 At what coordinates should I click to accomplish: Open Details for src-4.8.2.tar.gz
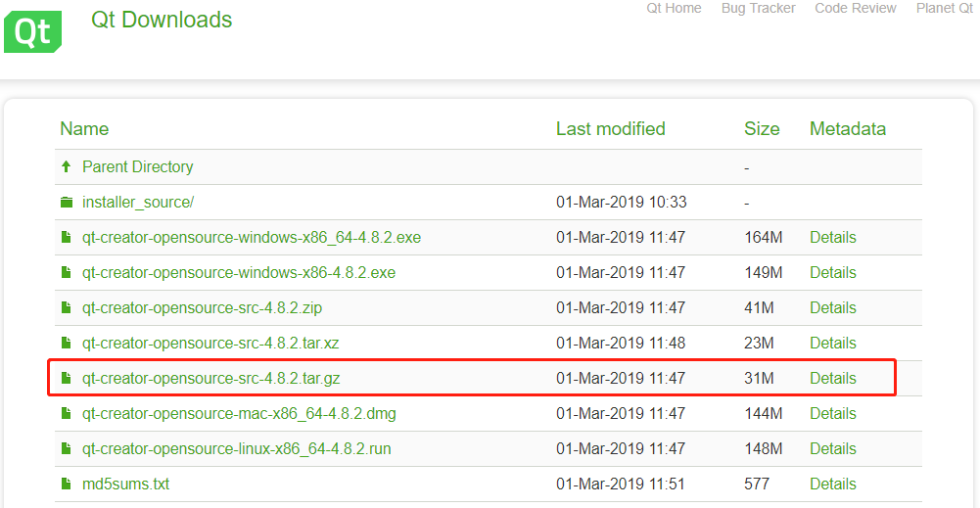(832, 378)
